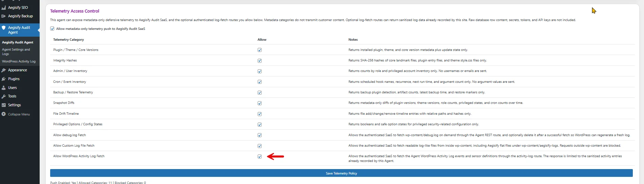This screenshot has height=184, width=644.
Task: Toggle Privileged Options / Config States checkbox
Action: click(x=260, y=125)
